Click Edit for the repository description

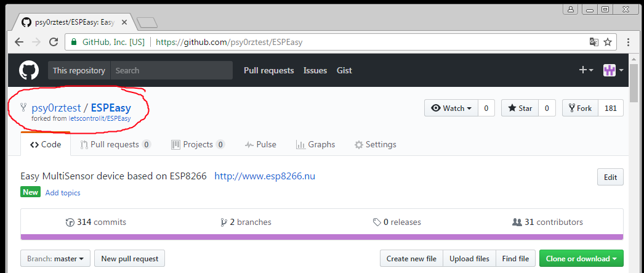(x=610, y=177)
